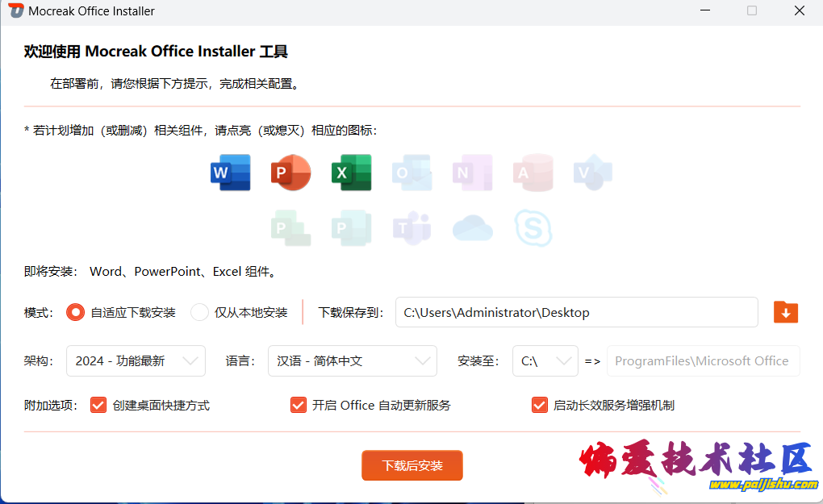Enable the Skype component icon

(x=533, y=228)
